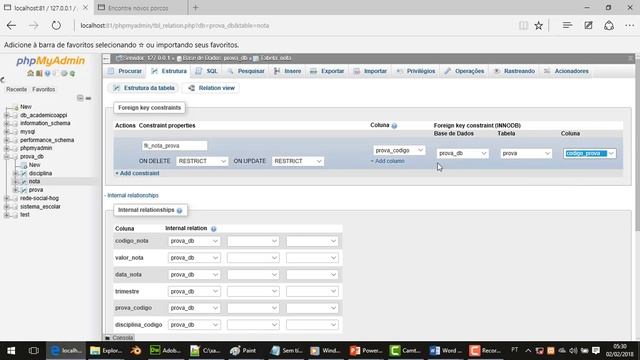Expand db_academicoappi database node

tap(7, 116)
